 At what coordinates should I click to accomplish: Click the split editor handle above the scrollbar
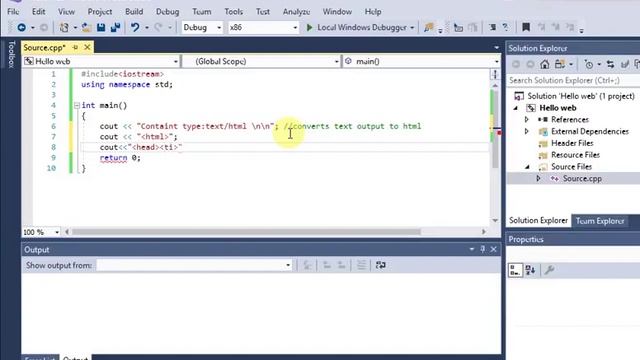(x=495, y=75)
